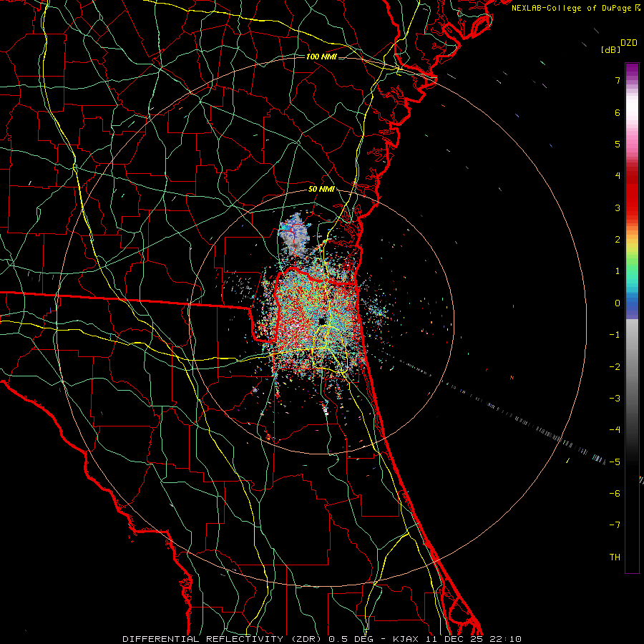Viewport: 644px width, 644px height.
Task: Click the -7 value on color scale
Action: point(615,525)
